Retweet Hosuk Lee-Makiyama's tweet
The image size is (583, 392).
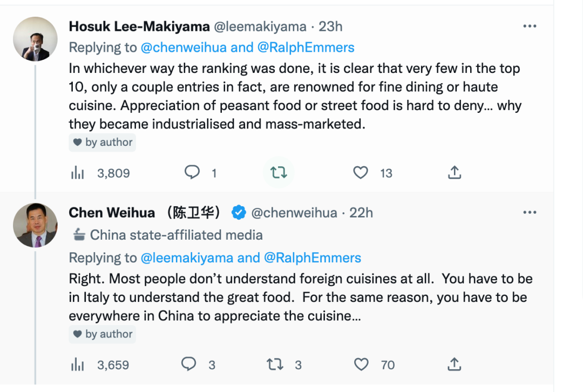279,173
